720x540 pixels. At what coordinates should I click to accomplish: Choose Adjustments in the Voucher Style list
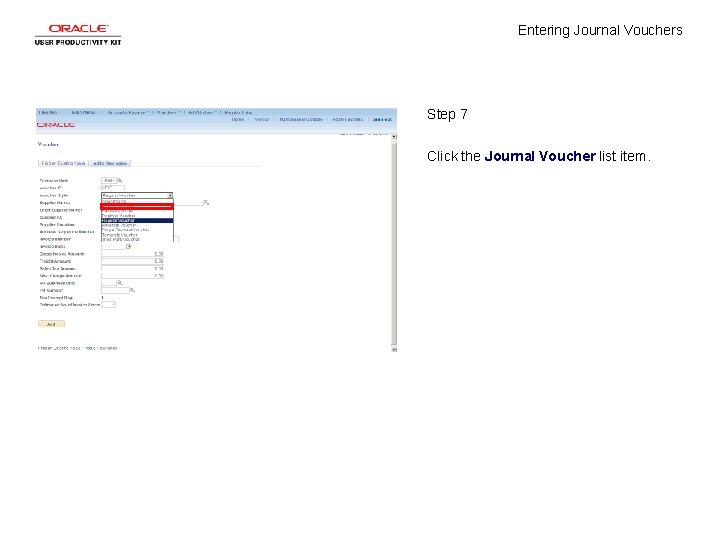coord(137,201)
